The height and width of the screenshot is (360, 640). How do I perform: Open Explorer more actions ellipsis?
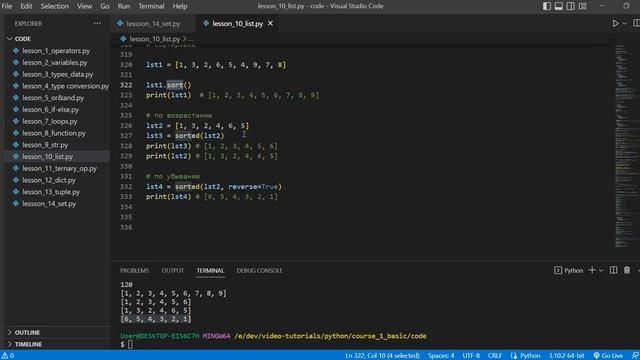coord(97,24)
